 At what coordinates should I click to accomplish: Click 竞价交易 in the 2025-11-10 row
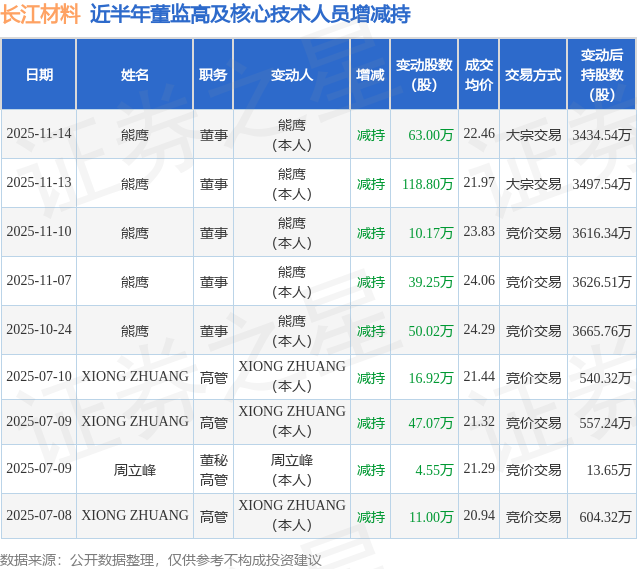point(533,233)
